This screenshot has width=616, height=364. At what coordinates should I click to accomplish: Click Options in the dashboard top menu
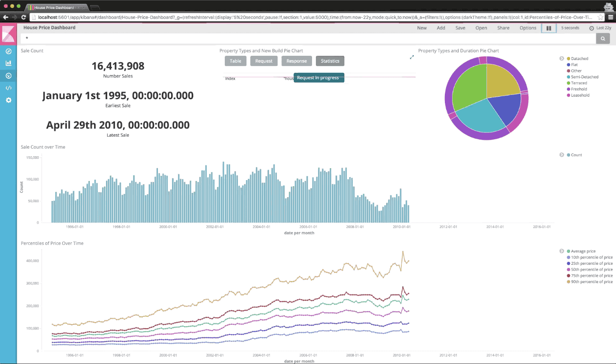(528, 28)
